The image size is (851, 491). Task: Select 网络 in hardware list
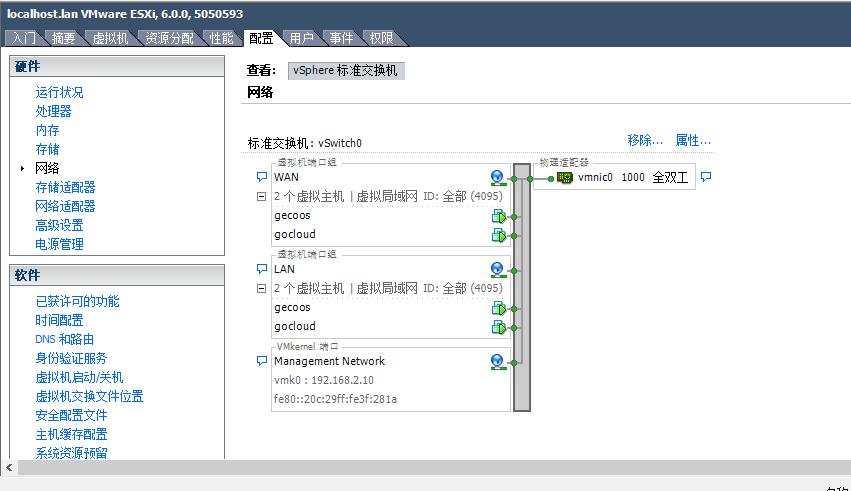[x=47, y=168]
